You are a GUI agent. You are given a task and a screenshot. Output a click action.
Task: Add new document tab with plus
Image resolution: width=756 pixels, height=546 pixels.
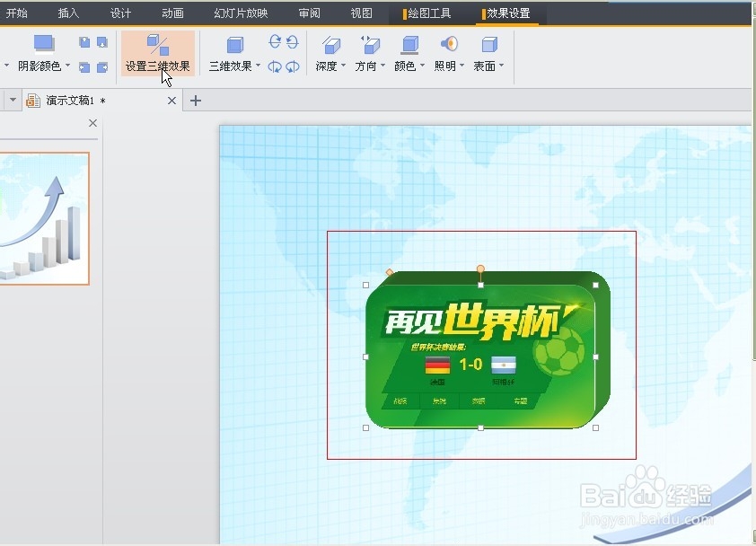tap(195, 101)
